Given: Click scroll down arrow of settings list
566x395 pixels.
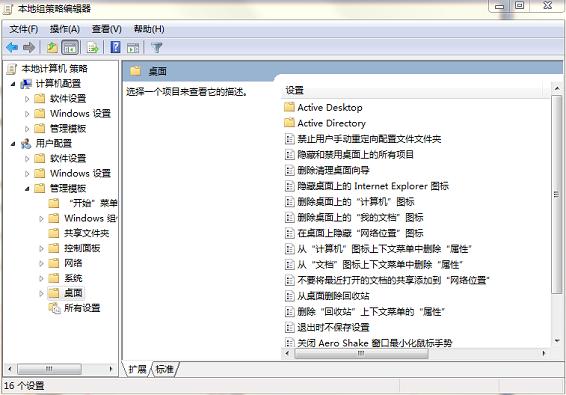Looking at the screenshot, I should click(x=557, y=340).
